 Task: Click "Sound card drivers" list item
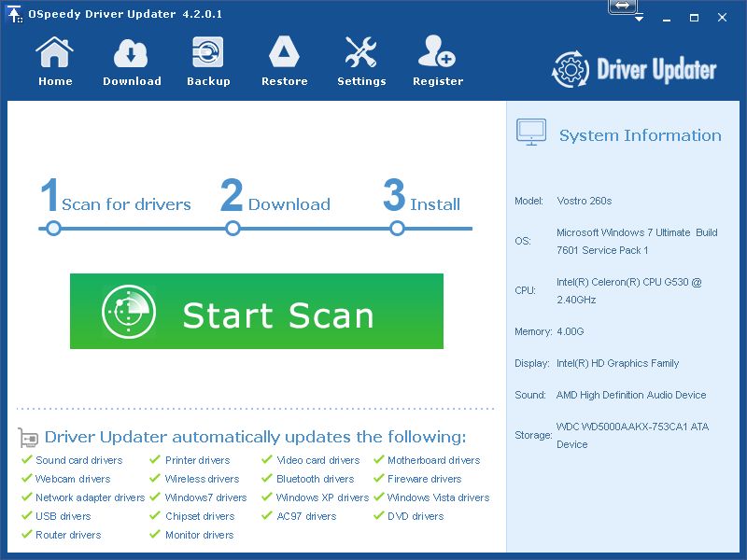click(78, 460)
